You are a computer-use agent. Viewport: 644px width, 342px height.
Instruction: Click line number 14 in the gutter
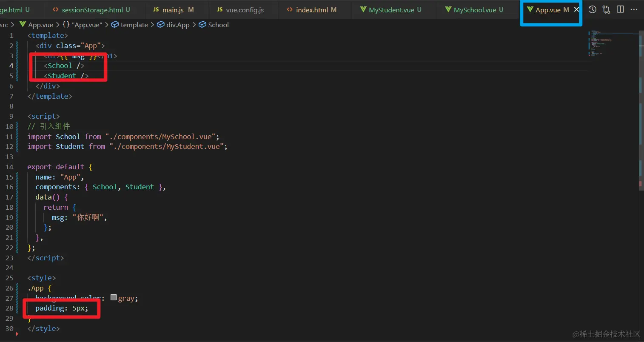[9, 167]
